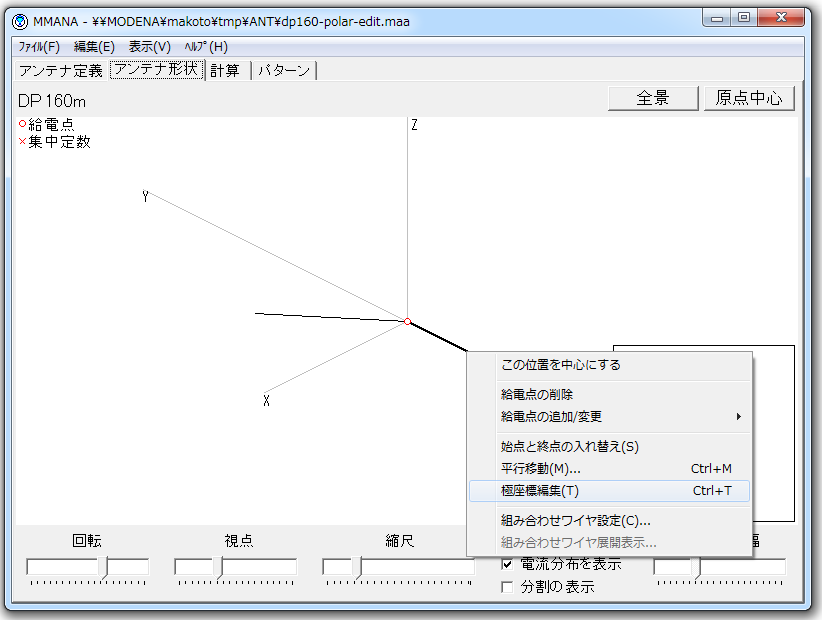Open the ファイル(F) menu
The height and width of the screenshot is (620, 822).
(39, 47)
